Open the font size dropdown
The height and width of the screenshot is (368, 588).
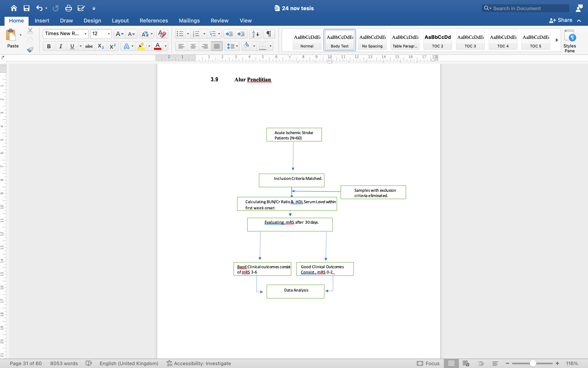(109, 34)
